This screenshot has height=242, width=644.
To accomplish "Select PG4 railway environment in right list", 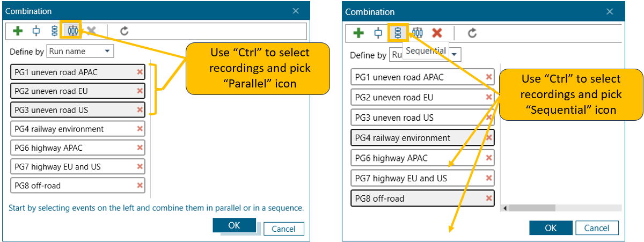I will pyautogui.click(x=416, y=138).
